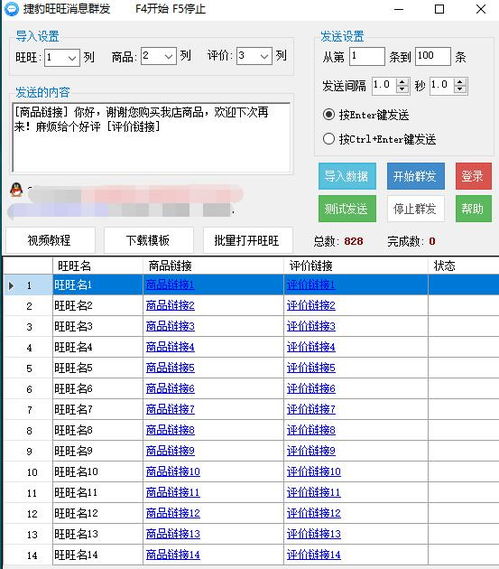Open the 旺旺 column dropdown
Screen dimensions: 499x569
click(x=62, y=57)
